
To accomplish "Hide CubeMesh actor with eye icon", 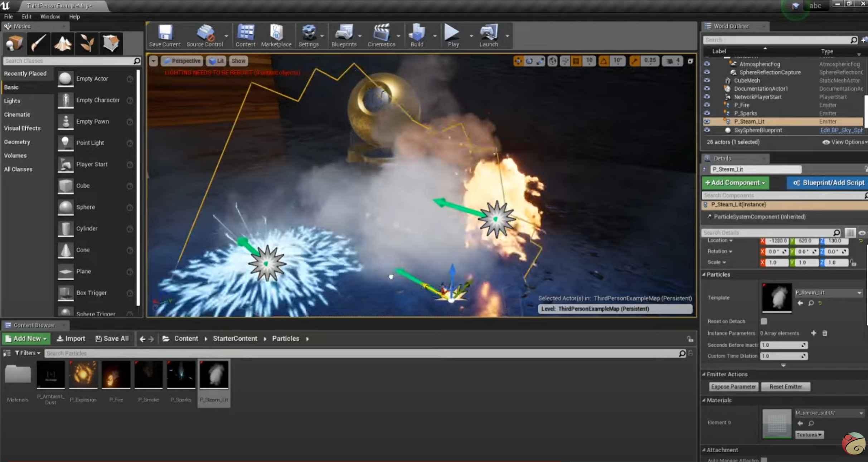I will click(707, 81).
